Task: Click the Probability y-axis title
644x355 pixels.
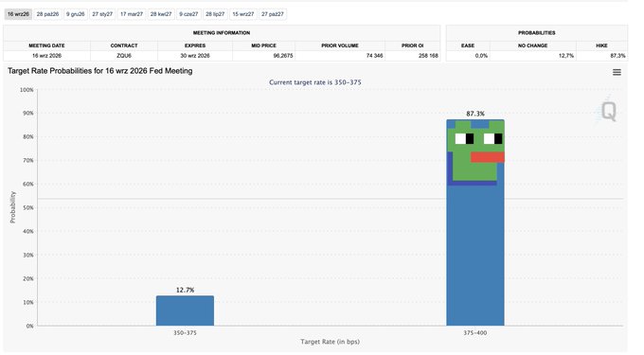Action: point(12,207)
